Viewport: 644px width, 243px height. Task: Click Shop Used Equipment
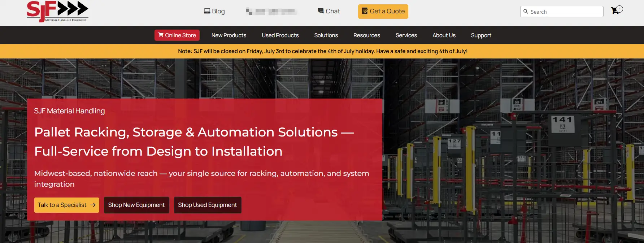point(208,205)
